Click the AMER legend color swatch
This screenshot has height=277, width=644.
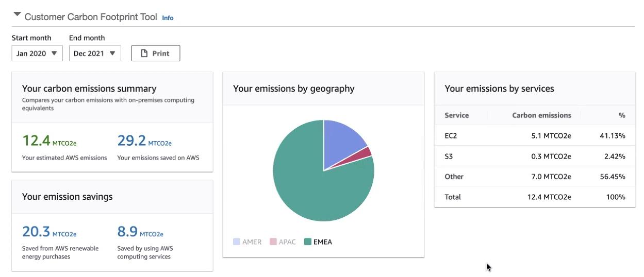point(237,241)
